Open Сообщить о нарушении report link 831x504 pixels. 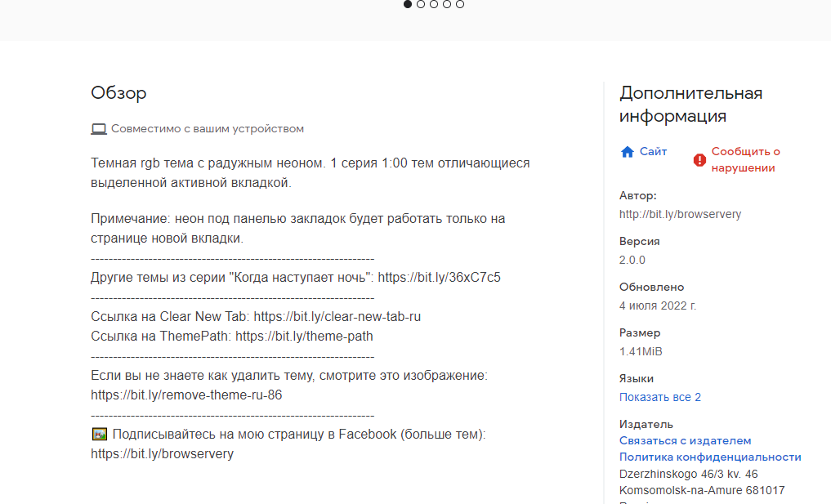pyautogui.click(x=745, y=160)
